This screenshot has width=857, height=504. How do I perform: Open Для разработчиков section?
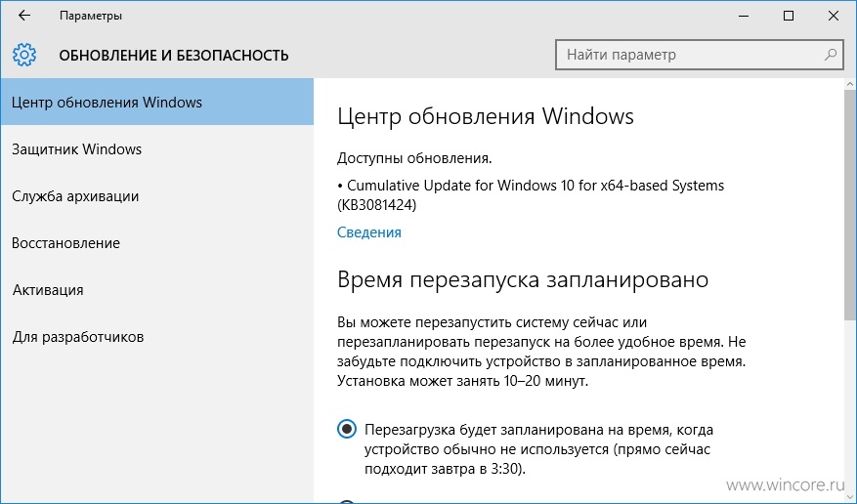[x=157, y=337]
